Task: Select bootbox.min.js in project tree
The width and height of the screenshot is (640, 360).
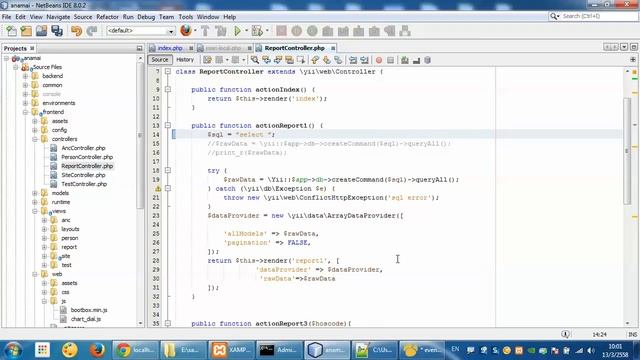Action: point(89,310)
